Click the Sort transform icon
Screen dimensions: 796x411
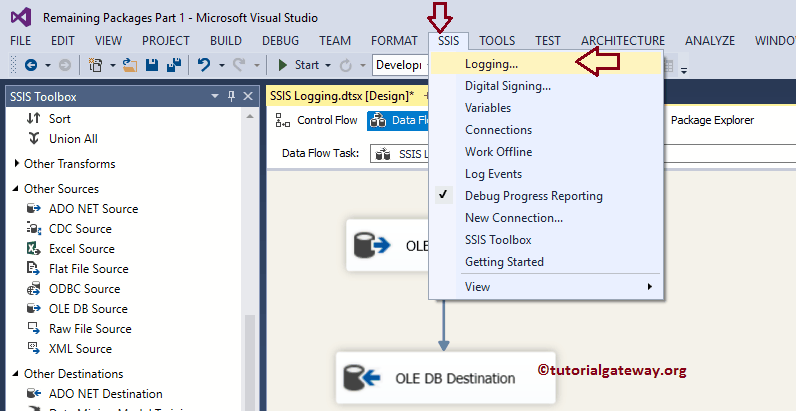34,119
